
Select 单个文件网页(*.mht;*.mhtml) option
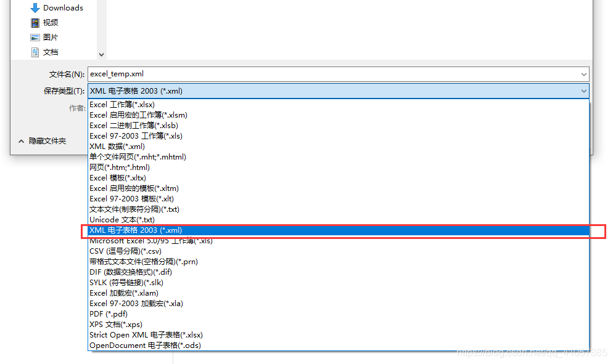[339, 157]
